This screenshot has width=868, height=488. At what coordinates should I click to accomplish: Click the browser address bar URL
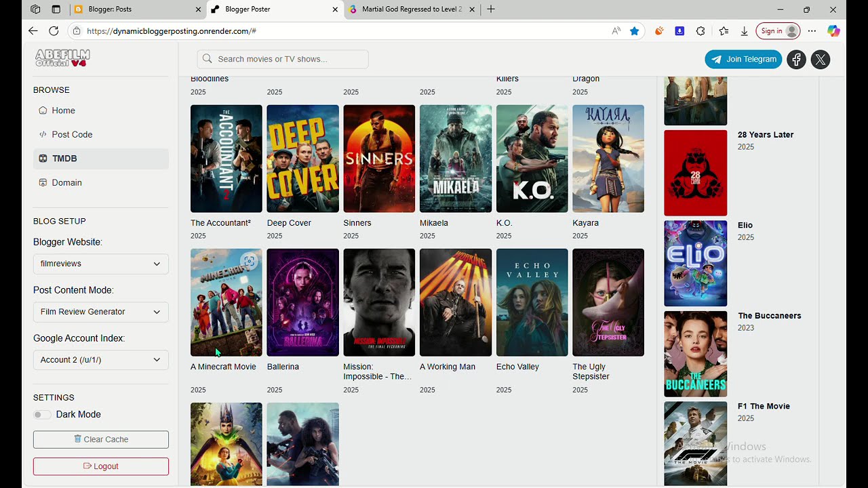click(x=172, y=31)
